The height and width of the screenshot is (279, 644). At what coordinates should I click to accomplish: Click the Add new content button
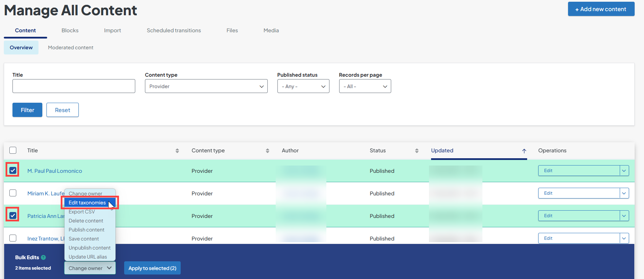point(601,9)
